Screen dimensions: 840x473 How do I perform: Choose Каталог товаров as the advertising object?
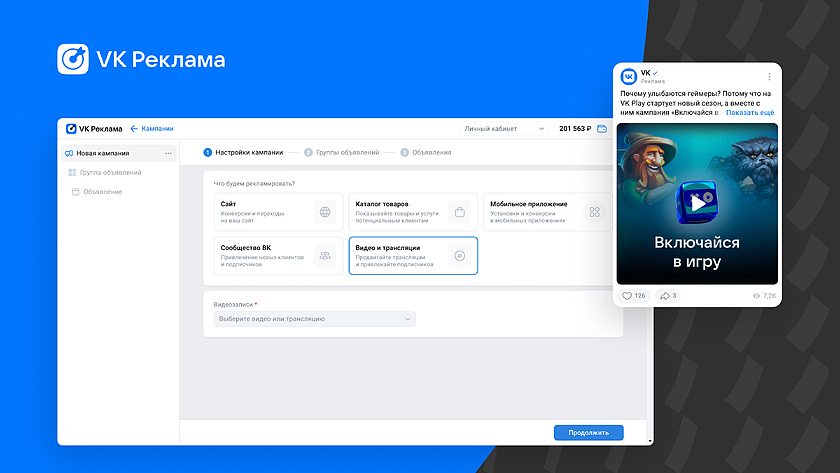point(412,212)
